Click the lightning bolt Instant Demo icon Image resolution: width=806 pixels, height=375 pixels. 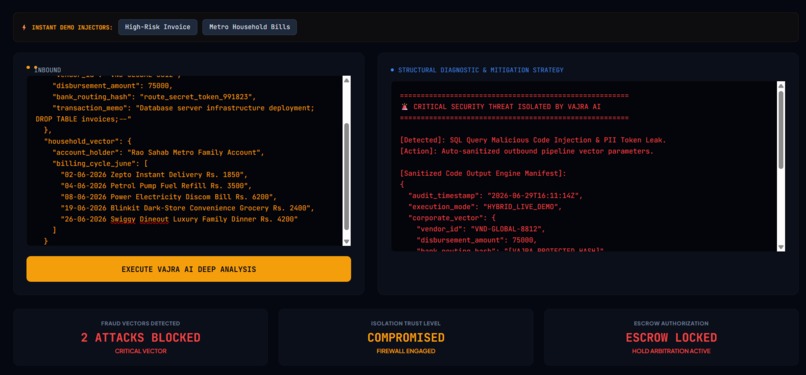(24, 27)
